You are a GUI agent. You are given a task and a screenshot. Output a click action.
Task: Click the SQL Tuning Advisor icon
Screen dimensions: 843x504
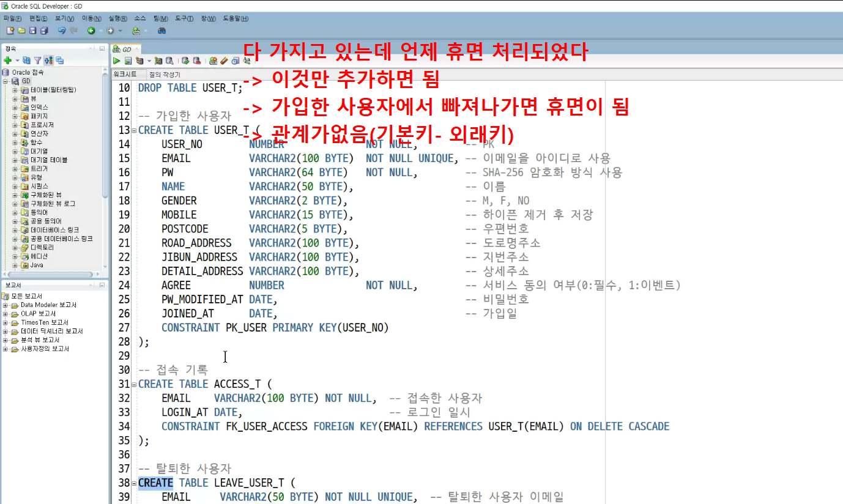pos(169,61)
